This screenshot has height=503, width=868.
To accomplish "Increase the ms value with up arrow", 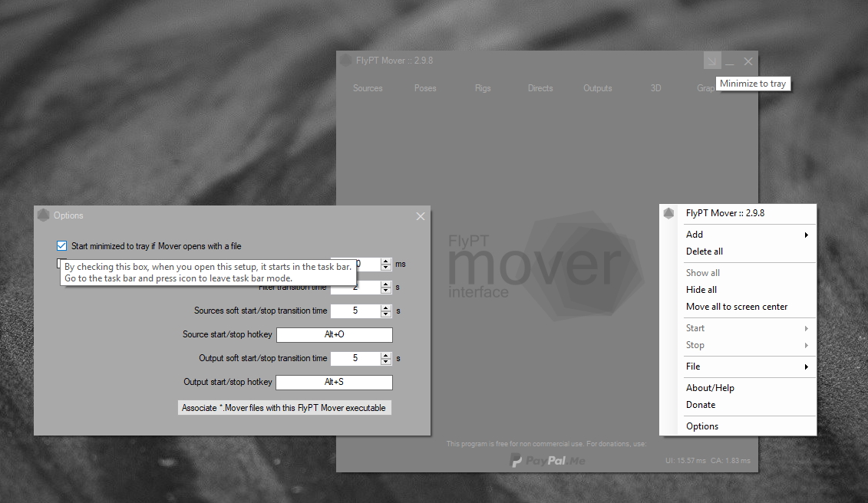I will click(386, 261).
